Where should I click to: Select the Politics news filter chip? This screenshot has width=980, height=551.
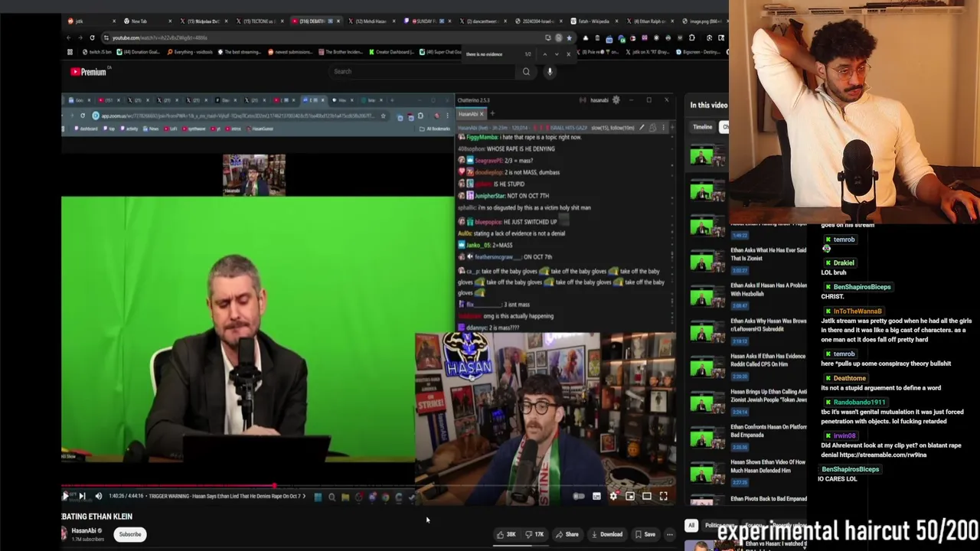(x=719, y=526)
